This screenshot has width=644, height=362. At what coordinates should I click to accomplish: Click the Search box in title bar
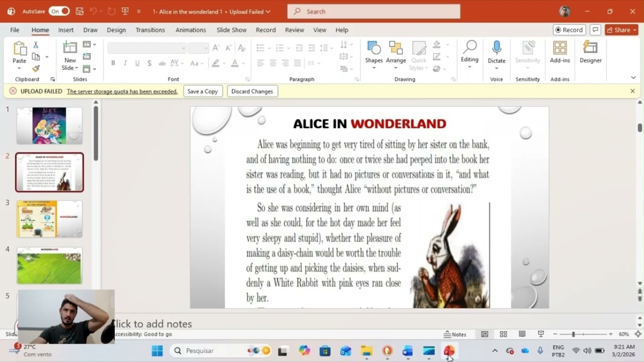point(374,12)
